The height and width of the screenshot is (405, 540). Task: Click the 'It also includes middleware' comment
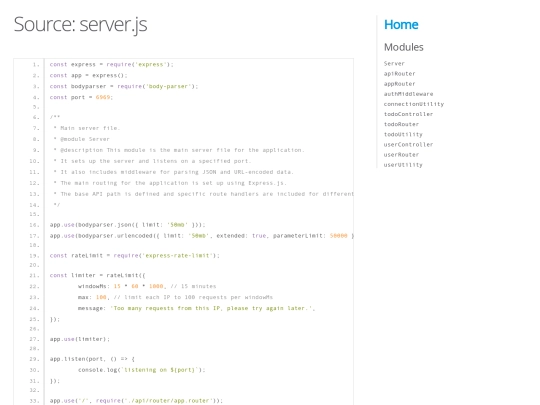pyautogui.click(x=174, y=172)
